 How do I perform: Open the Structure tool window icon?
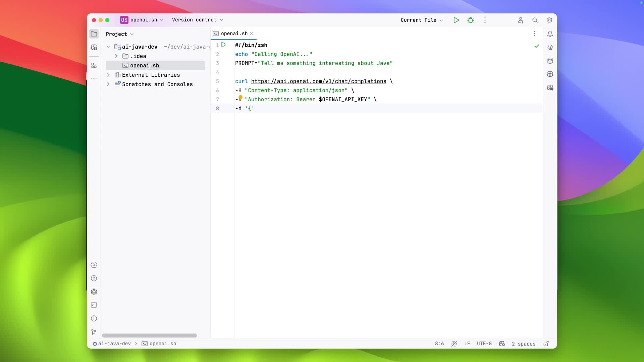point(94,66)
